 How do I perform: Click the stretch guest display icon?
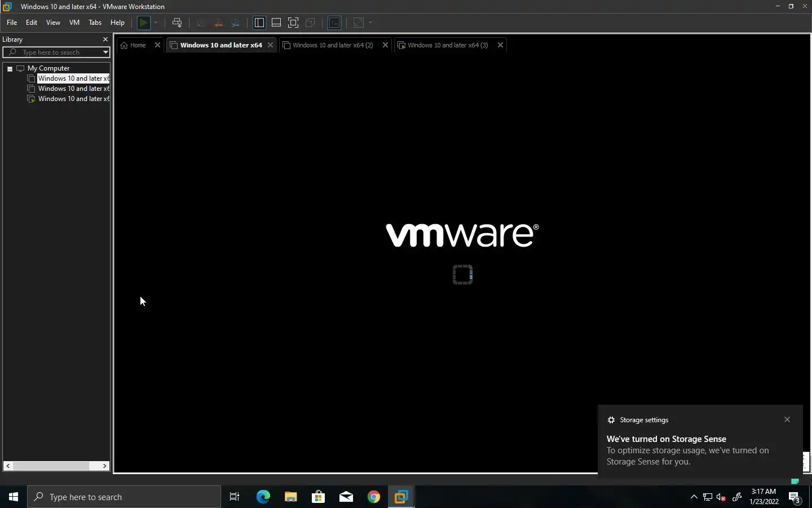[x=359, y=23]
